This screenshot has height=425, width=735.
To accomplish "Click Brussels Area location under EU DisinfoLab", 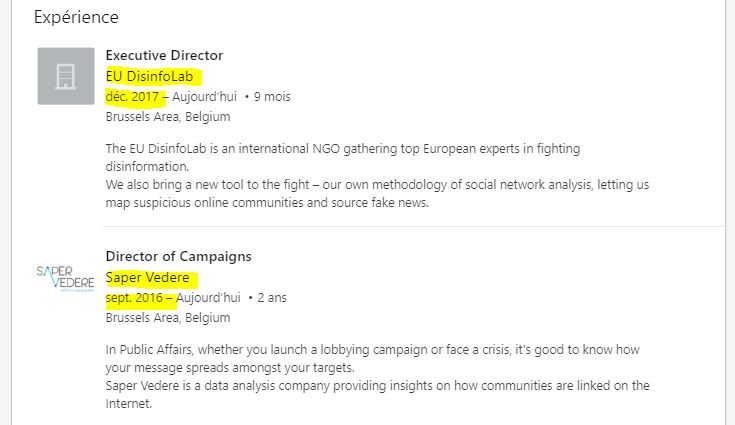I will tap(167, 116).
